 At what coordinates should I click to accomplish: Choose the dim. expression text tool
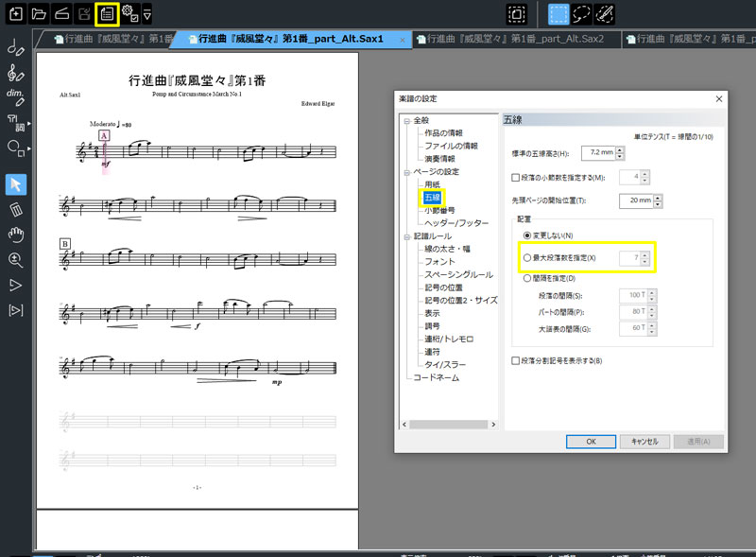pos(15,97)
